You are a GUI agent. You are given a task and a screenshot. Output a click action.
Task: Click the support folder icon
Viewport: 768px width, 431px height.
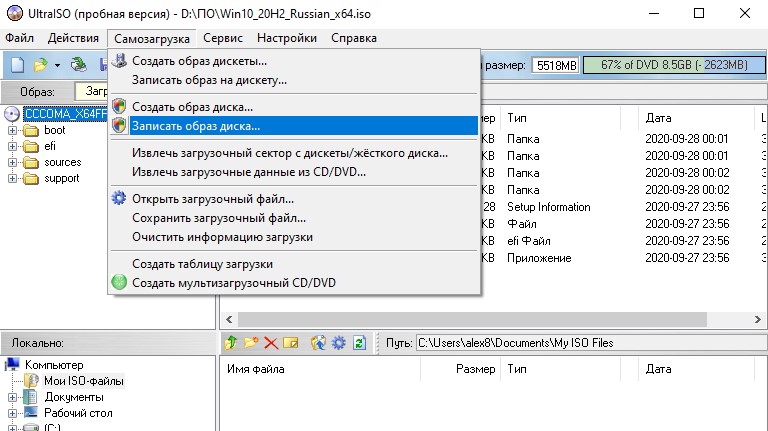tap(31, 179)
